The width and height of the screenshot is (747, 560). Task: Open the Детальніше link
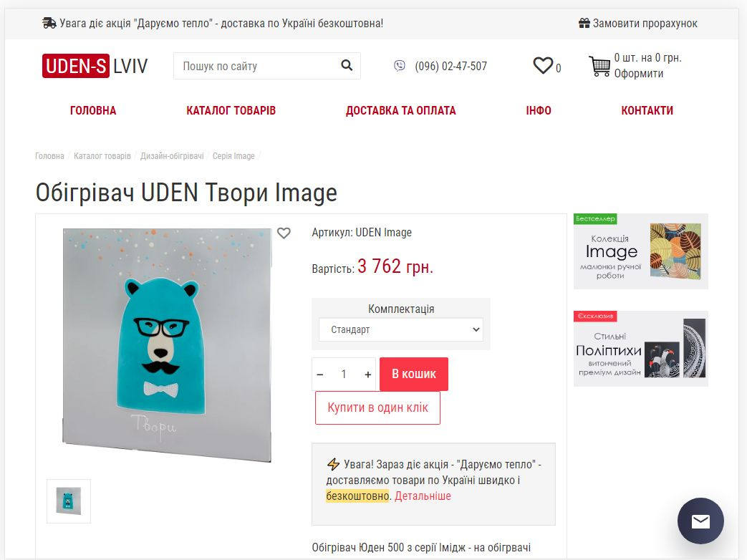point(423,496)
